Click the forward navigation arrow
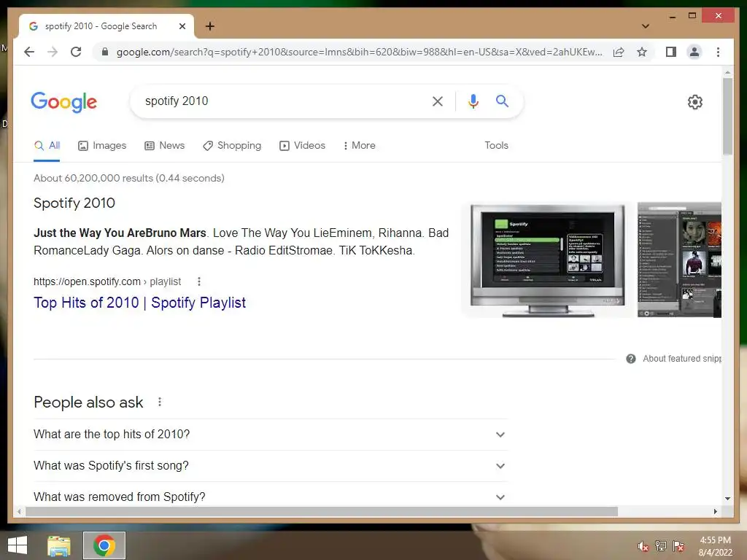This screenshot has height=560, width=747. tap(53, 52)
